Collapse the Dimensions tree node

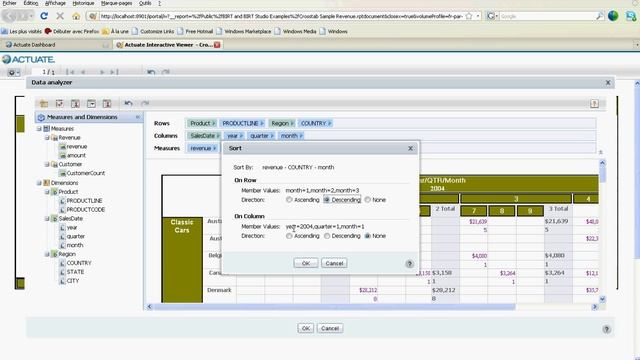pyautogui.click(x=39, y=183)
